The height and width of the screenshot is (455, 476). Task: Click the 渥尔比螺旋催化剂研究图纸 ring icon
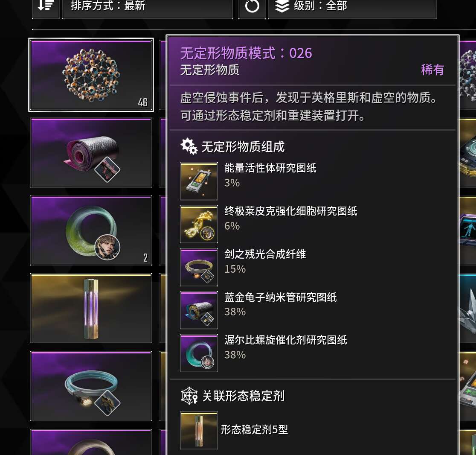pyautogui.click(x=199, y=353)
